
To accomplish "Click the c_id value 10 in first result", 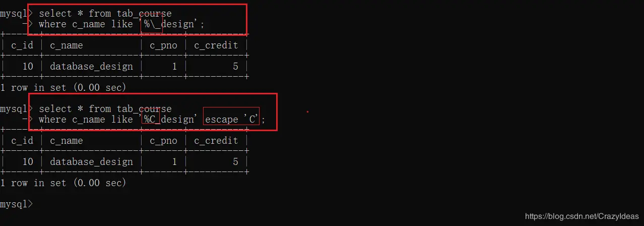I will point(28,66).
